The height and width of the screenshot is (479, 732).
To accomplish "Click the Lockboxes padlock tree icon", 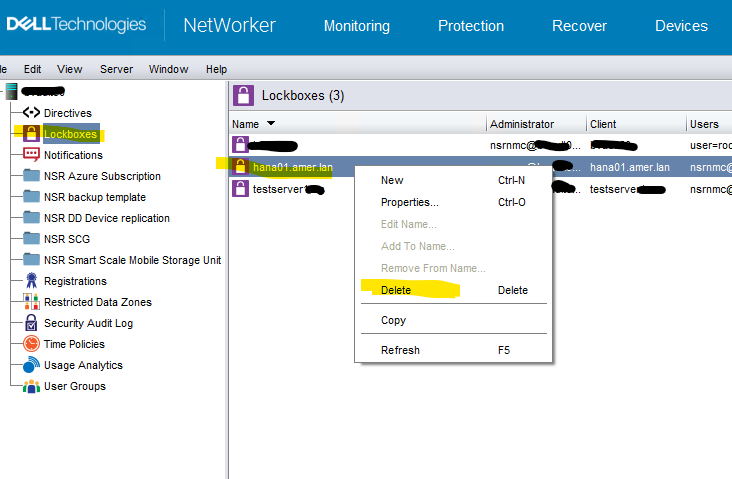I will pos(31,134).
